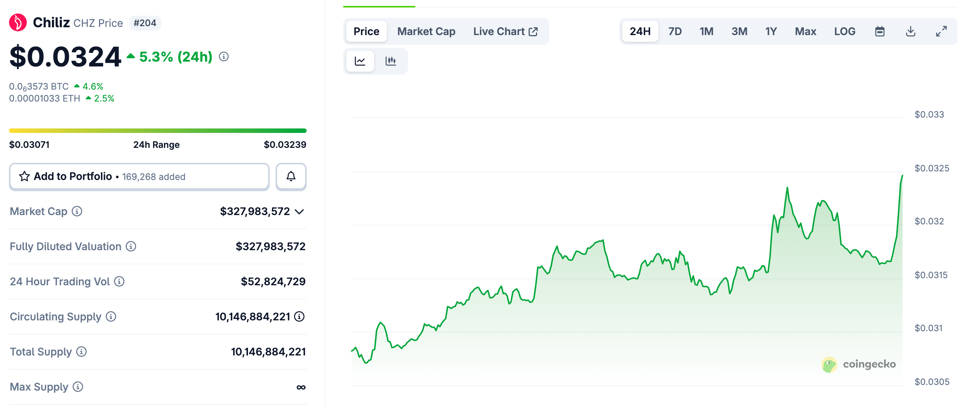The image size is (980, 407).
Task: Click info icon next to Market Cap label
Action: pos(77,211)
